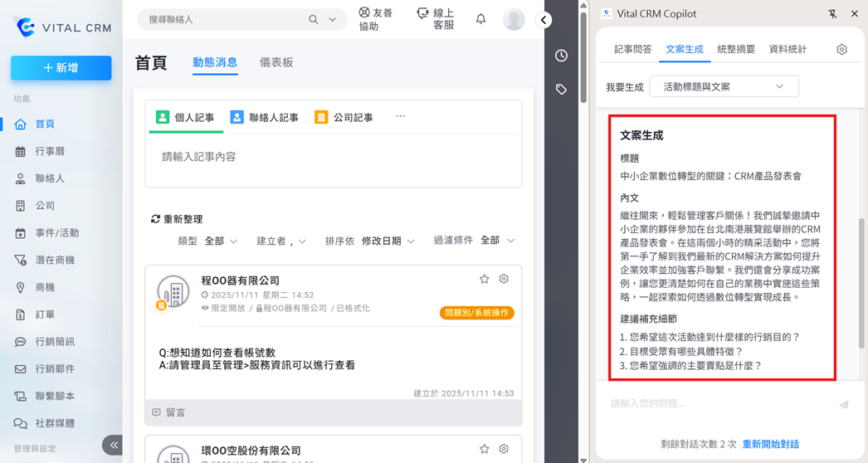Click the tag icon in side strip
868x463 pixels.
pyautogui.click(x=562, y=90)
